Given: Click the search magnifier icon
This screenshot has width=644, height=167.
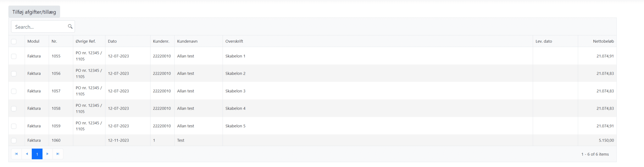Looking at the screenshot, I should tap(70, 27).
